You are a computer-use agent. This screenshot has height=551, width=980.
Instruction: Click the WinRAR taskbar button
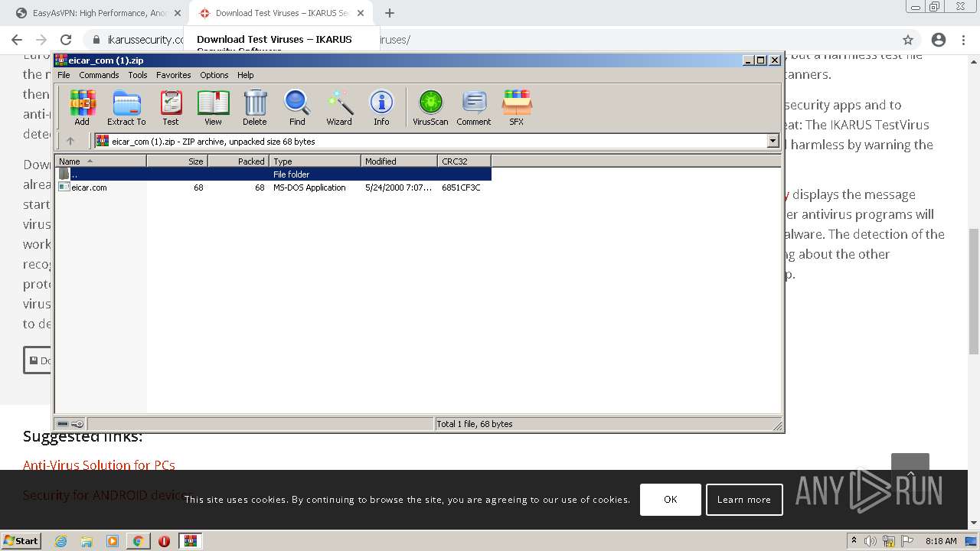pyautogui.click(x=190, y=540)
